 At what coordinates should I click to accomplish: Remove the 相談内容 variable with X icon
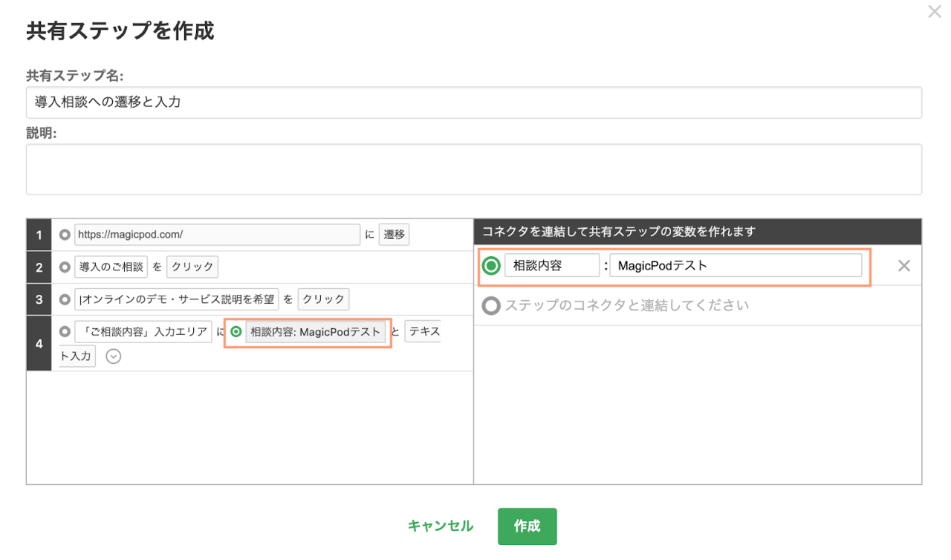[903, 266]
